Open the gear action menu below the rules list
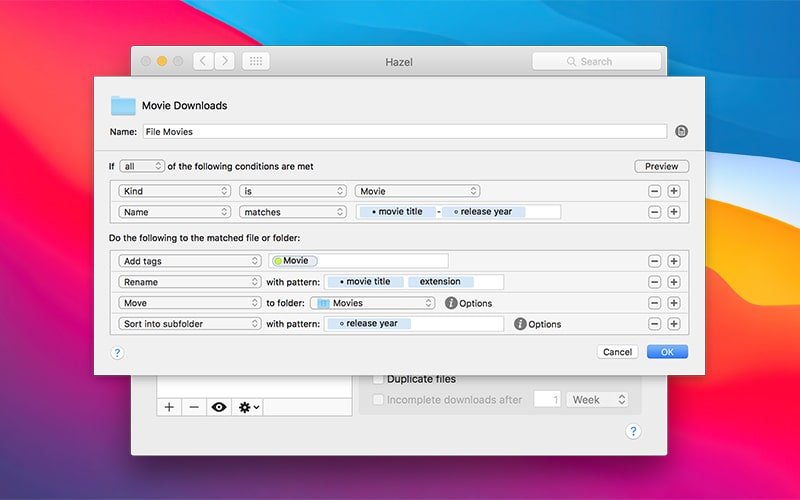The height and width of the screenshot is (500, 800). pos(248,407)
